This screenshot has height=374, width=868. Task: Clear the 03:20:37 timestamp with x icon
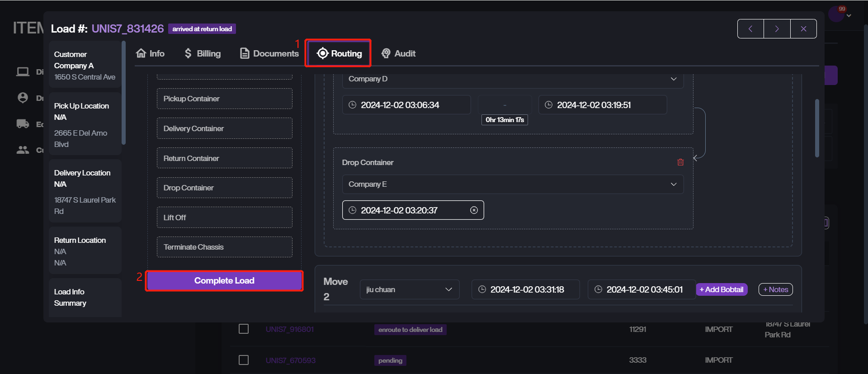[474, 210]
